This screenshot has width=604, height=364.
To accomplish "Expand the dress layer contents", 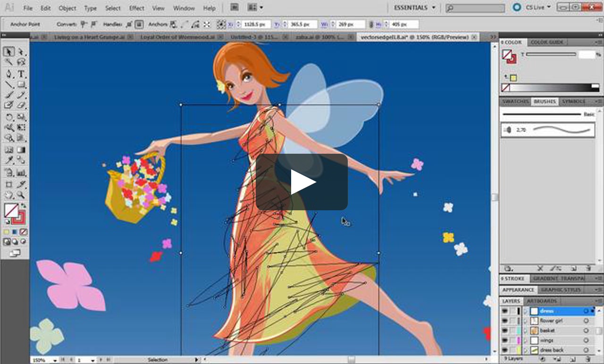I will [525, 311].
